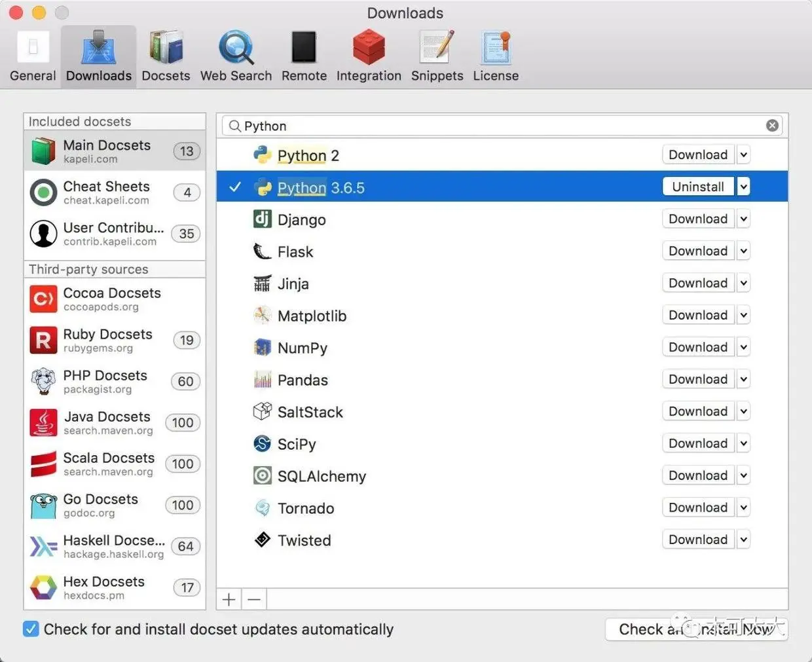Click the docset search field

point(502,126)
